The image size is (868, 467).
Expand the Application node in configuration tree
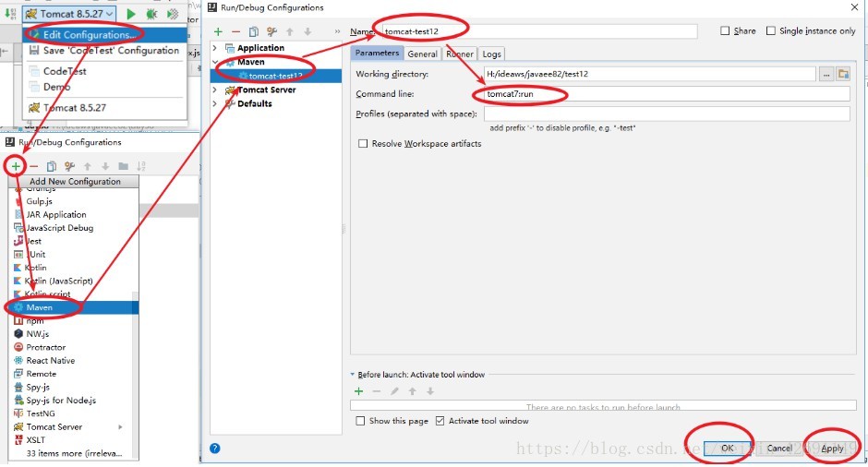[215, 48]
